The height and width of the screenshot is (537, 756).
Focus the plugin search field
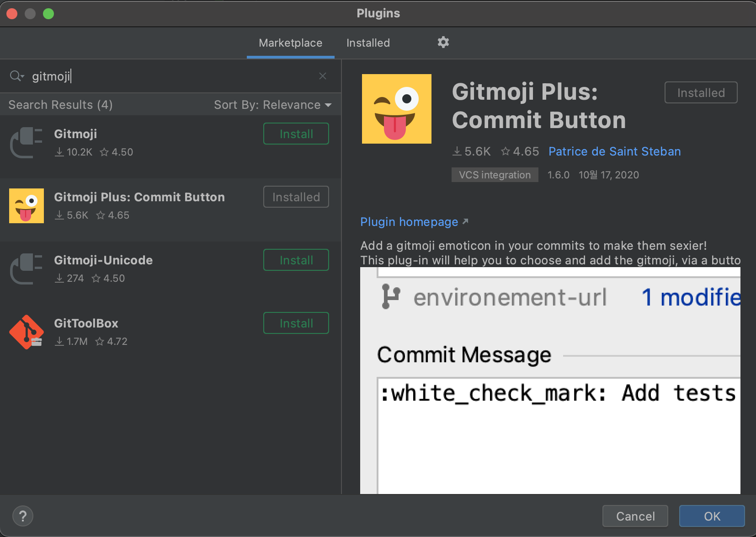coord(174,76)
